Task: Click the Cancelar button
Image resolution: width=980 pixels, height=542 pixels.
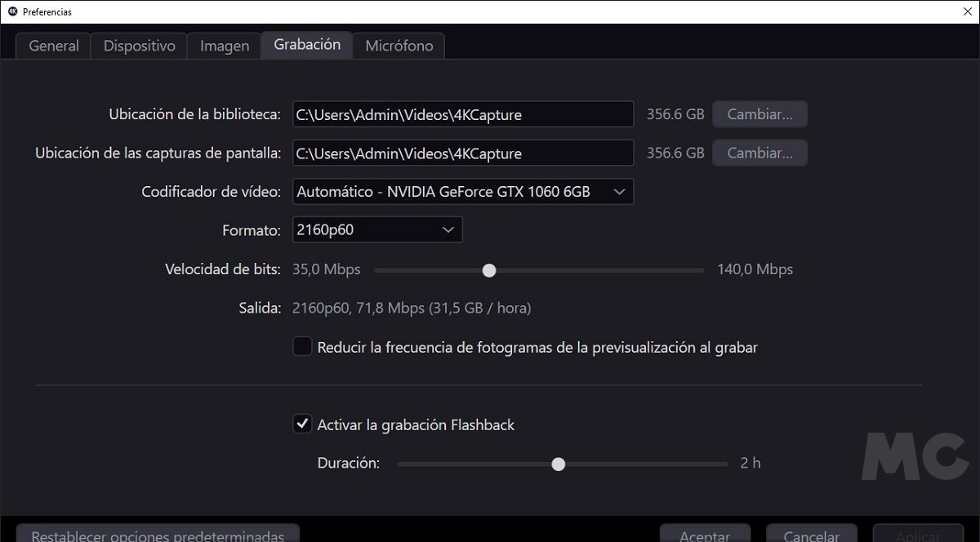Action: point(811,534)
